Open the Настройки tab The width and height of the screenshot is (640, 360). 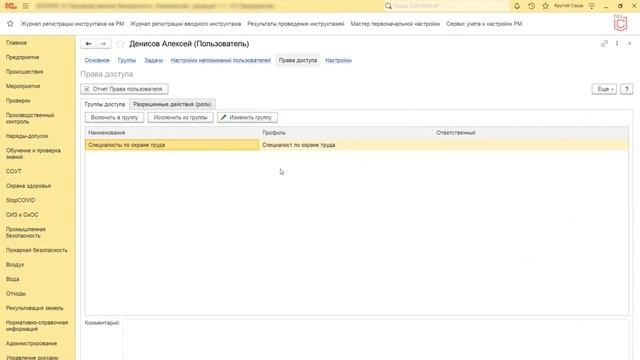coord(338,60)
